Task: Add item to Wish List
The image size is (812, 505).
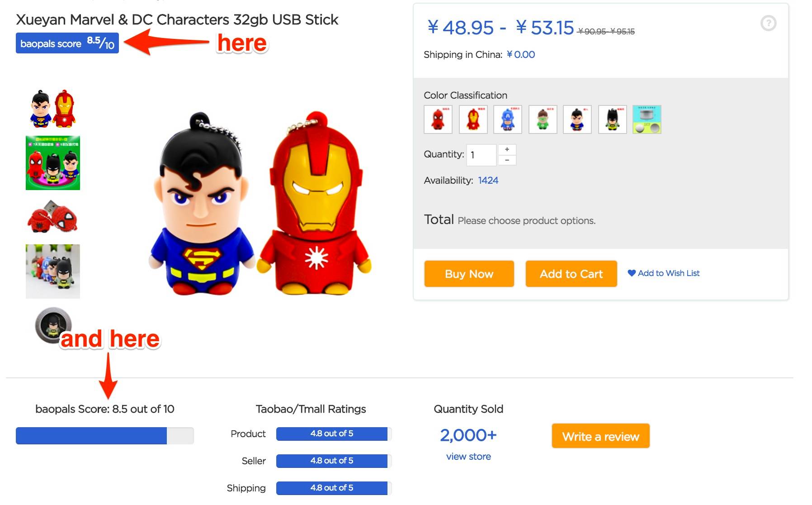Action: coord(664,273)
